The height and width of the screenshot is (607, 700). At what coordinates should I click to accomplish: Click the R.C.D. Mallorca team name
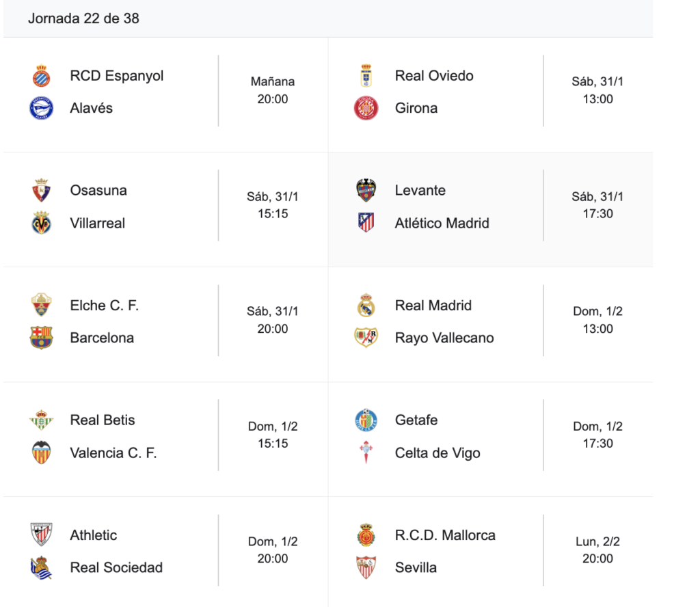tap(445, 535)
